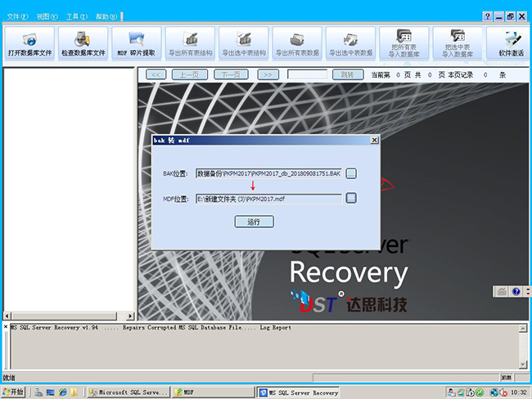Click the blue help icon on floating bar
The width and height of the screenshot is (532, 399).
(516, 292)
